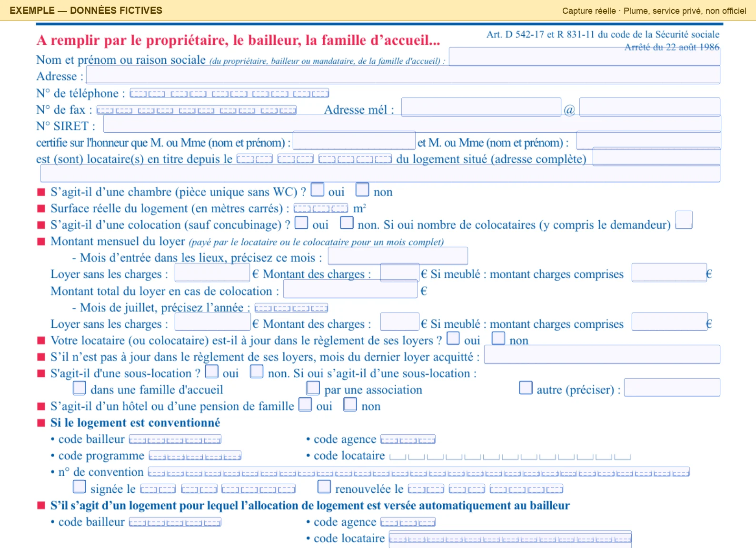Click the 'code programme' field

click(x=195, y=456)
